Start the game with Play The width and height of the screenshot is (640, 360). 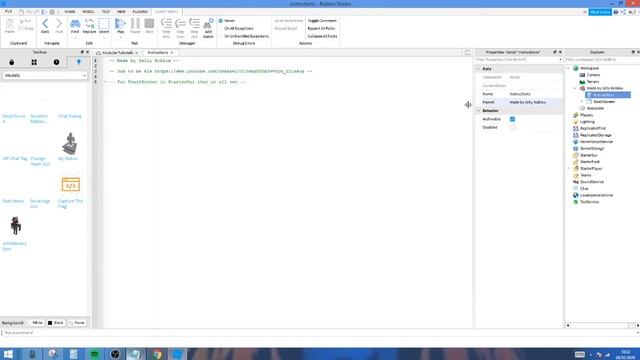click(x=120, y=26)
